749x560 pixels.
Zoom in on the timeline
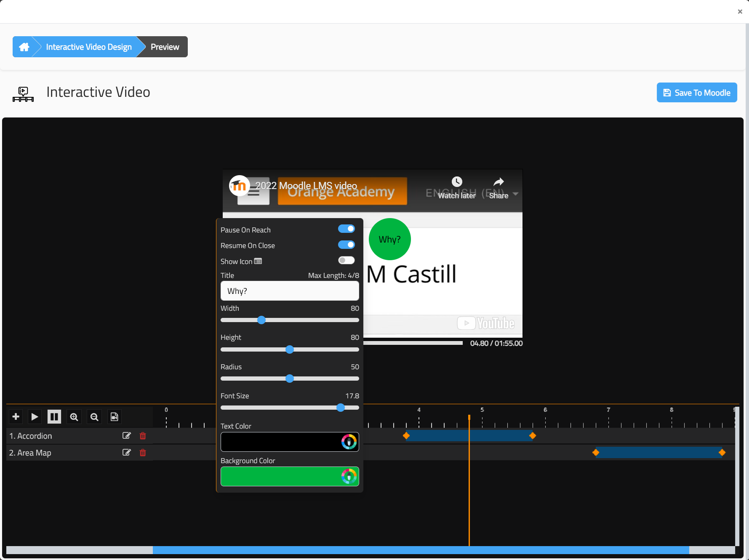point(74,416)
